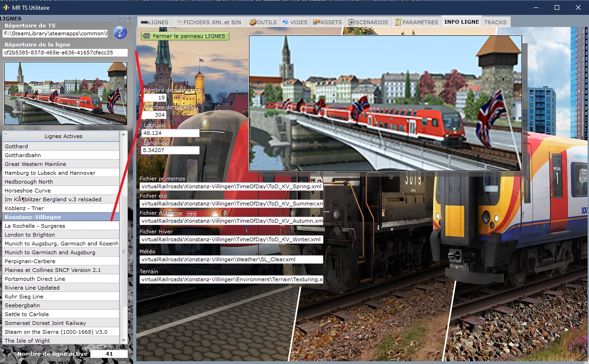Focus the Répertoire de TS path field

coord(55,33)
